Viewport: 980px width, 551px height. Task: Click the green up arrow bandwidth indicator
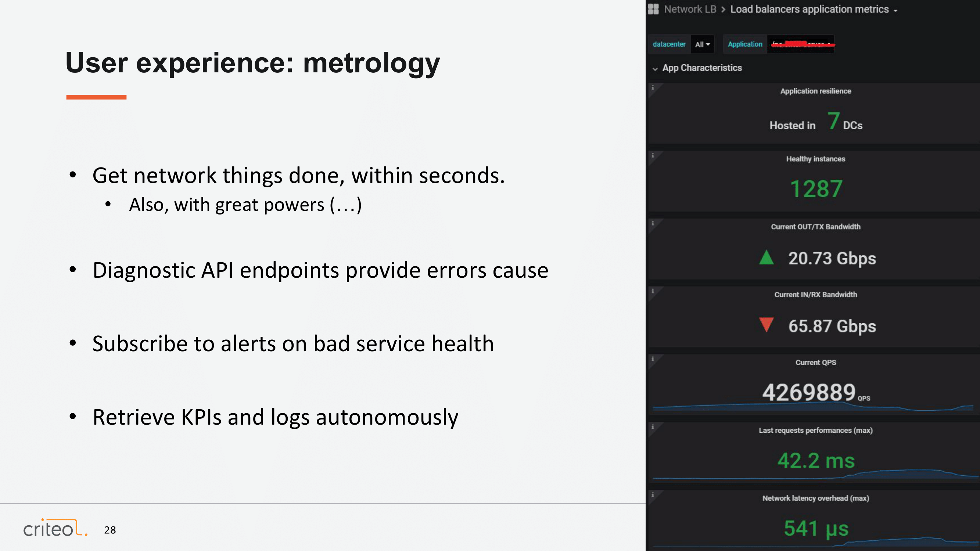[x=766, y=258]
